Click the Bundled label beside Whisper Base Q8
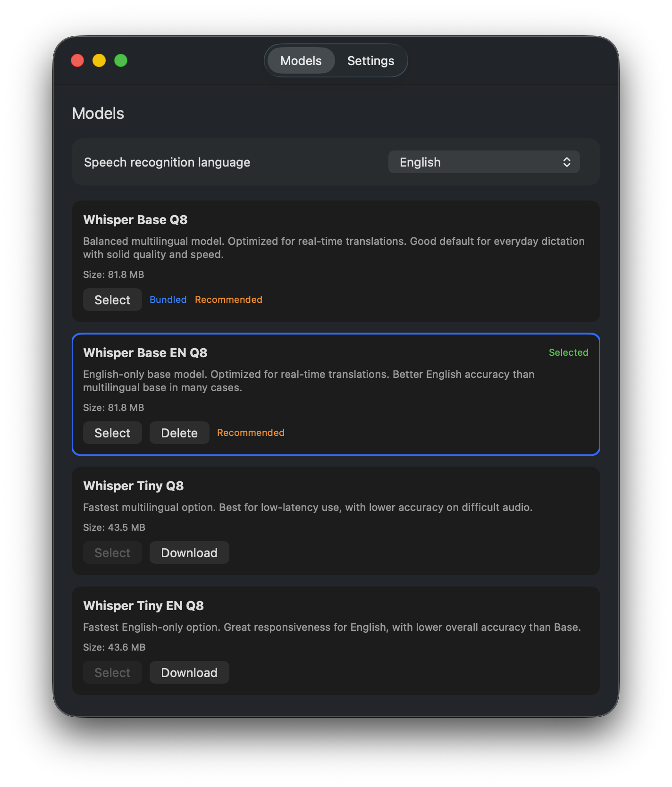The image size is (672, 787). (x=168, y=300)
